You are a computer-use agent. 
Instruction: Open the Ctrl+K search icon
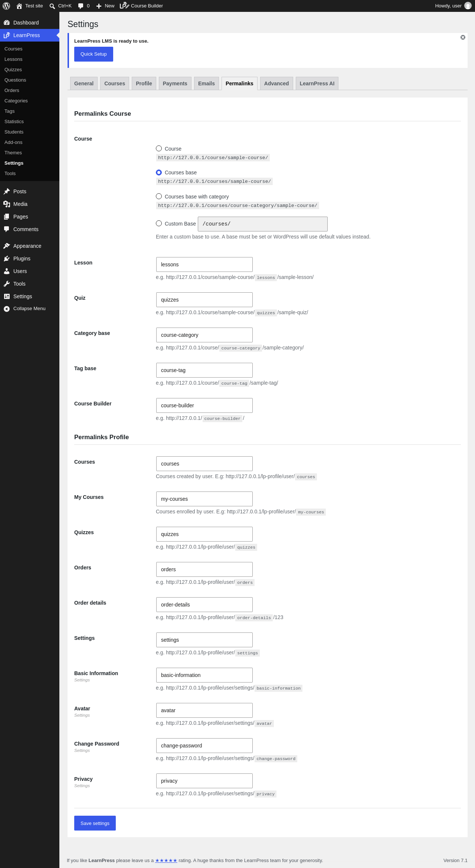tap(52, 6)
